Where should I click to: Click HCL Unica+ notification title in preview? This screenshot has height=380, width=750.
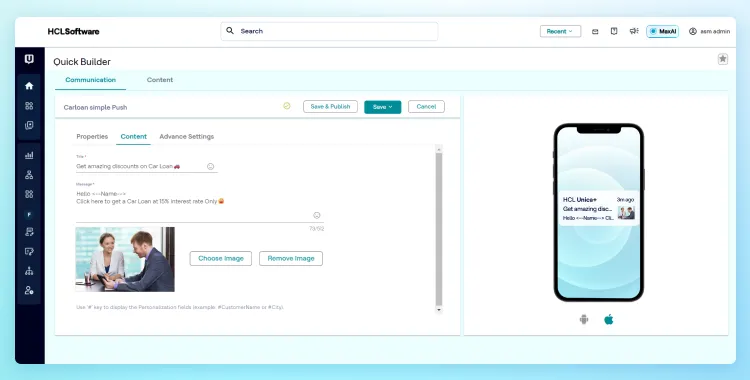coord(580,200)
